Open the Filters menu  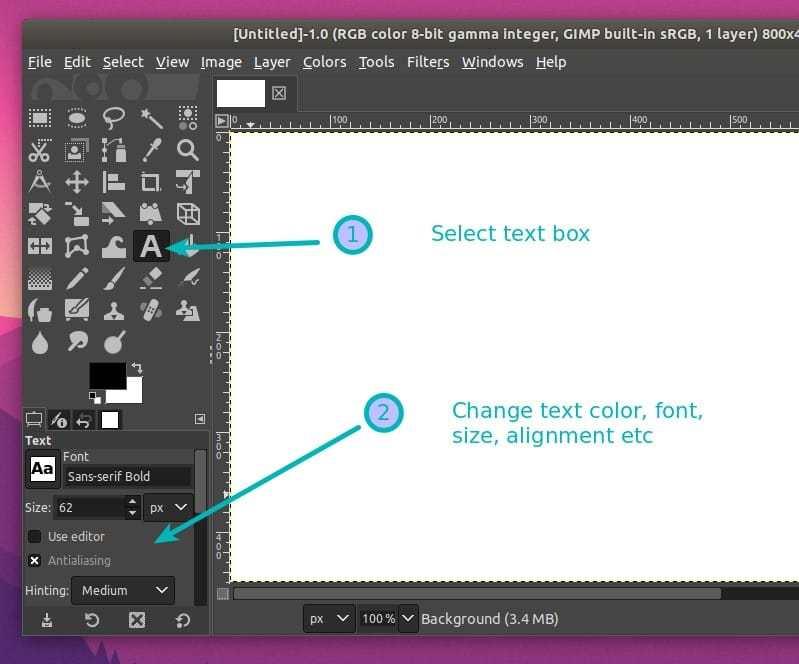tap(428, 62)
